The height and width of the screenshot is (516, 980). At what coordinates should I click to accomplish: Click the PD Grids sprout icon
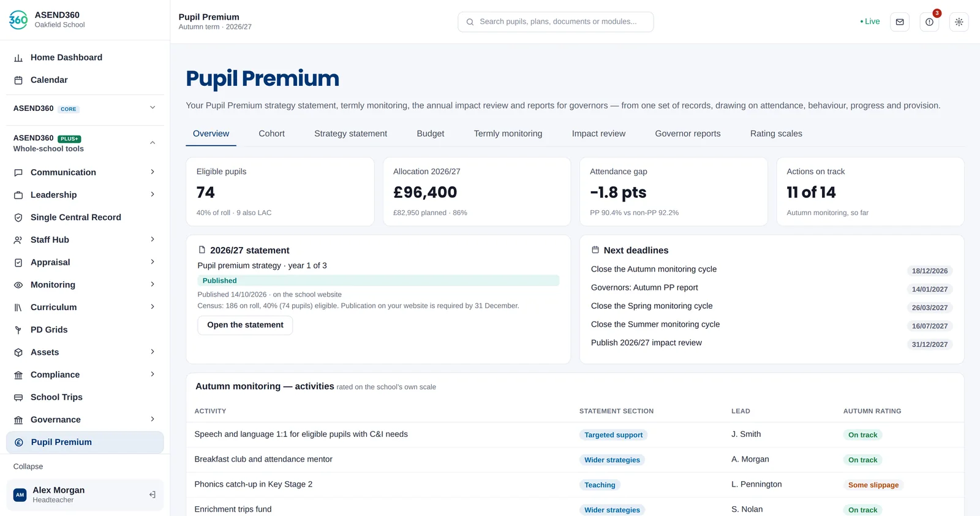tap(18, 330)
